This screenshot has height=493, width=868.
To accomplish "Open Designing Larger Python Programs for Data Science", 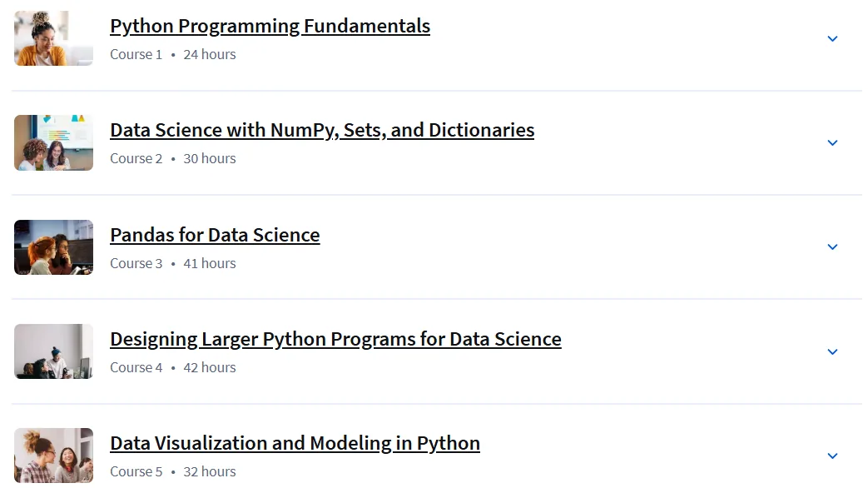I will pyautogui.click(x=335, y=339).
